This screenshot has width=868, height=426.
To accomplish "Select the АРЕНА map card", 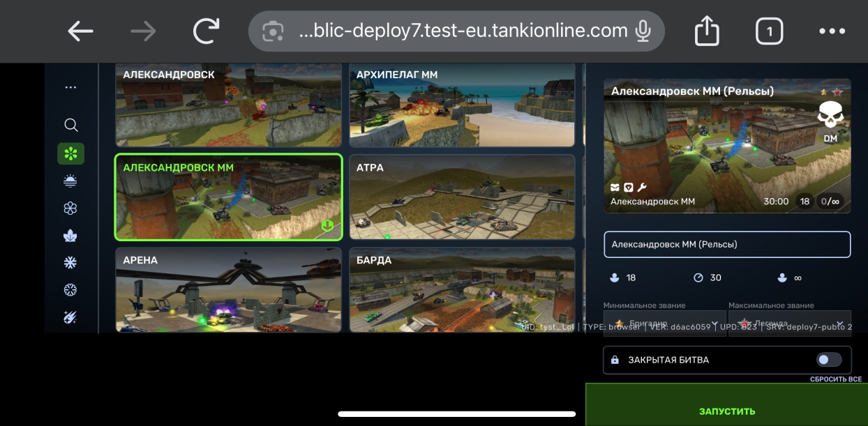I will [228, 289].
